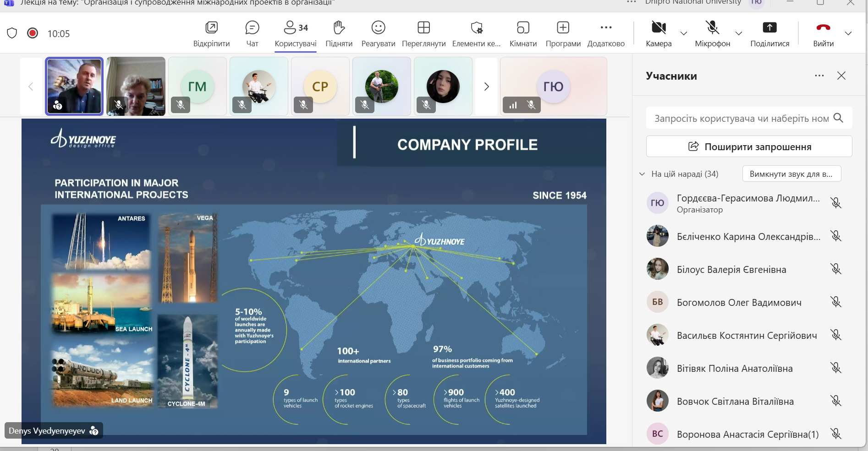Image resolution: width=868 pixels, height=451 pixels.
Task: Open Програми apps menu
Action: (x=563, y=34)
